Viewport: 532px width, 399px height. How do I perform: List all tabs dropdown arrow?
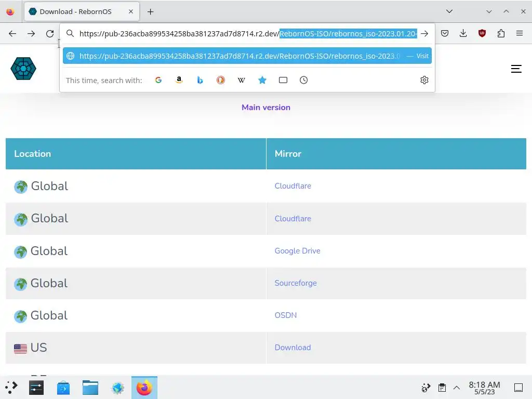pyautogui.click(x=449, y=11)
